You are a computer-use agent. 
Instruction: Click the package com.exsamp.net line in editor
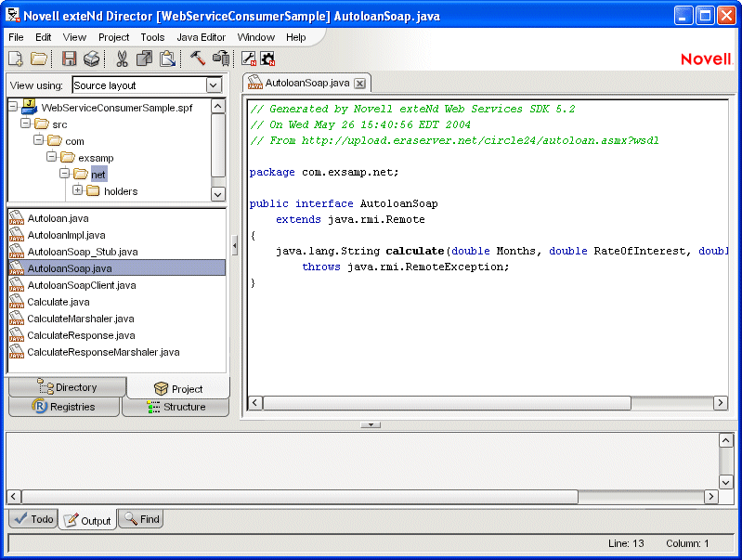point(324,172)
